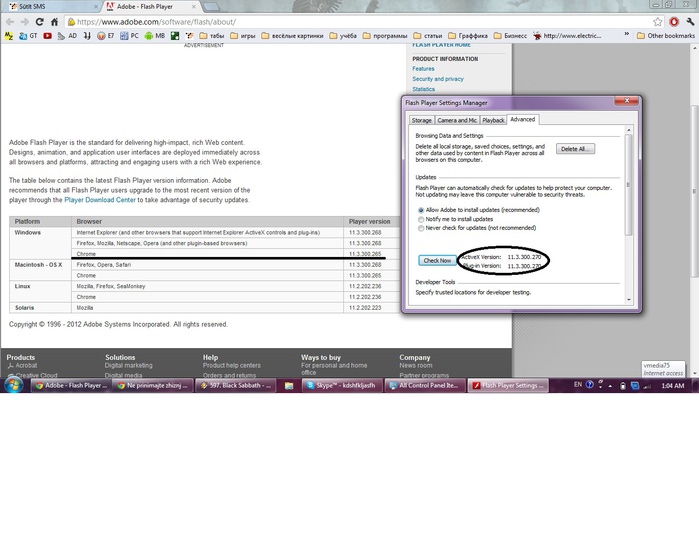Viewport: 699px width, 560px height.
Task: Close the Adobe - Flash Player tab
Action: (194, 7)
